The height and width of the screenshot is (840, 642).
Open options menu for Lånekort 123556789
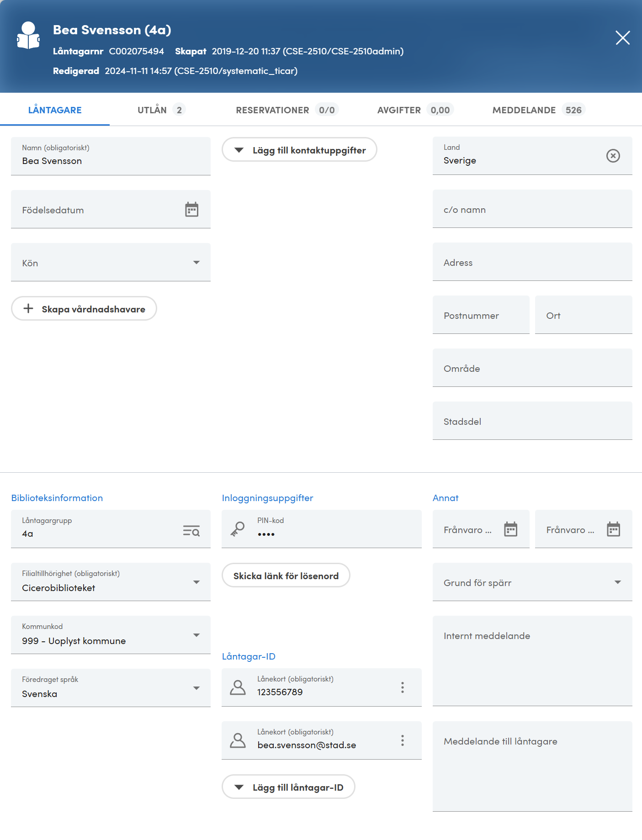403,687
